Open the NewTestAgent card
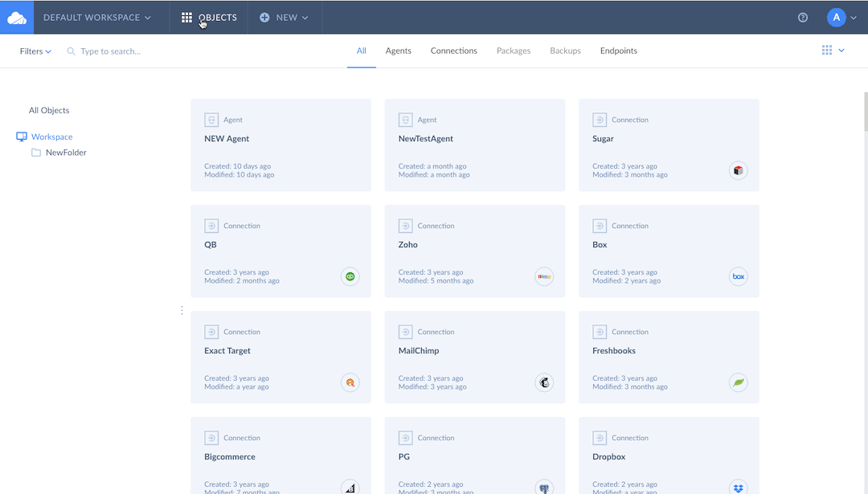This screenshot has height=494, width=868. (x=475, y=145)
